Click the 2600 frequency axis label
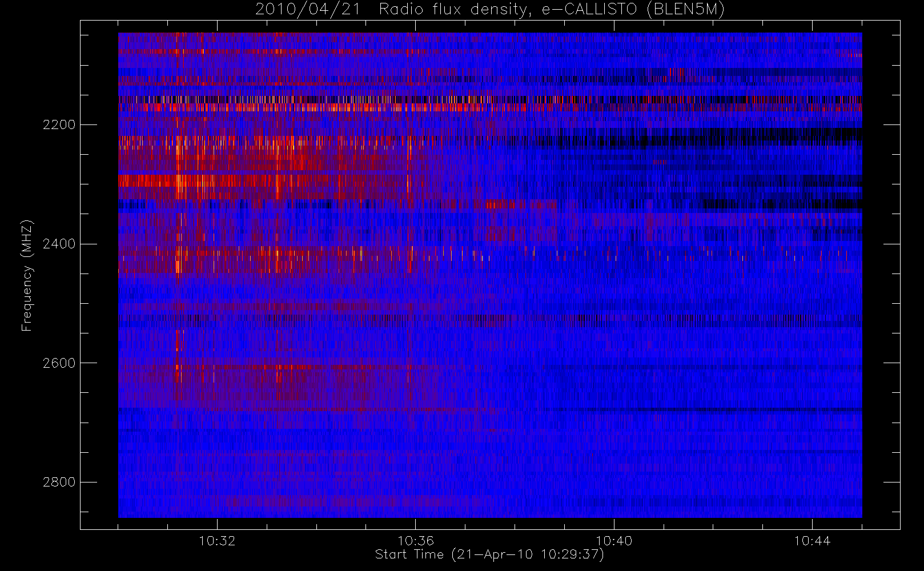 [59, 363]
